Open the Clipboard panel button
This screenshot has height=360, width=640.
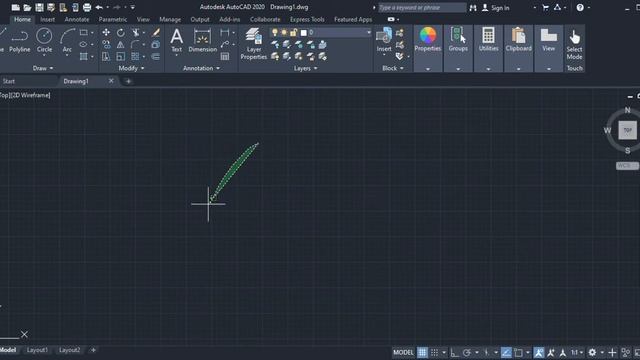point(518,48)
